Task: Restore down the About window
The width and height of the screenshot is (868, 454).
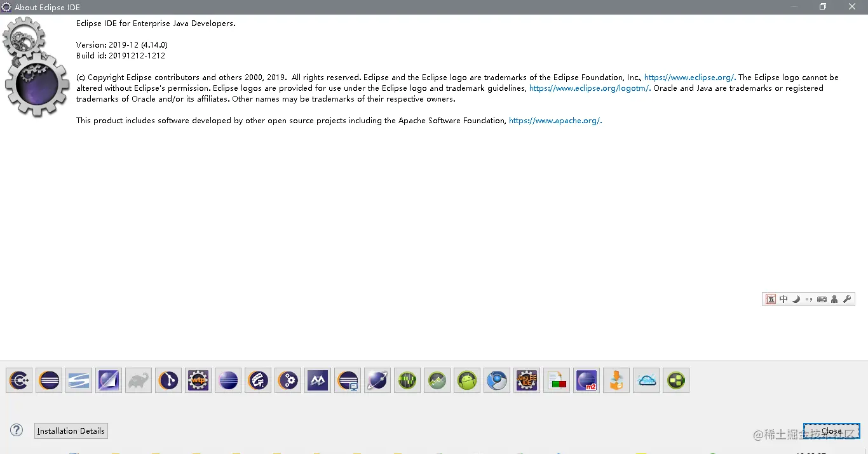Action: 823,7
